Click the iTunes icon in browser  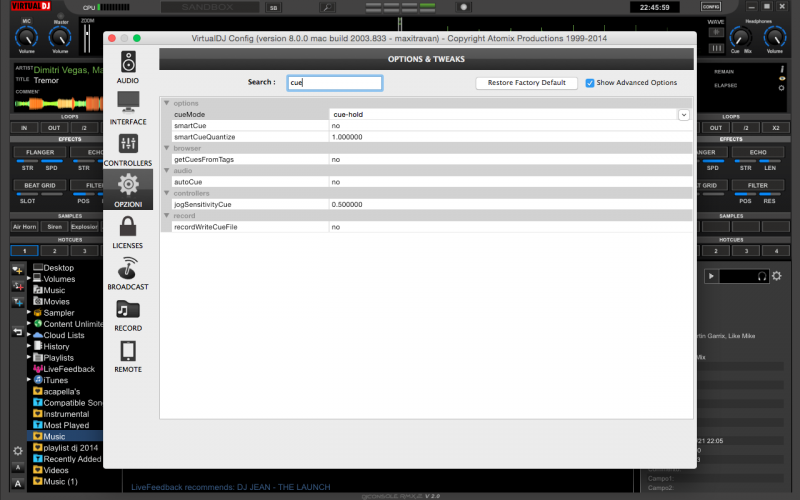[x=38, y=380]
